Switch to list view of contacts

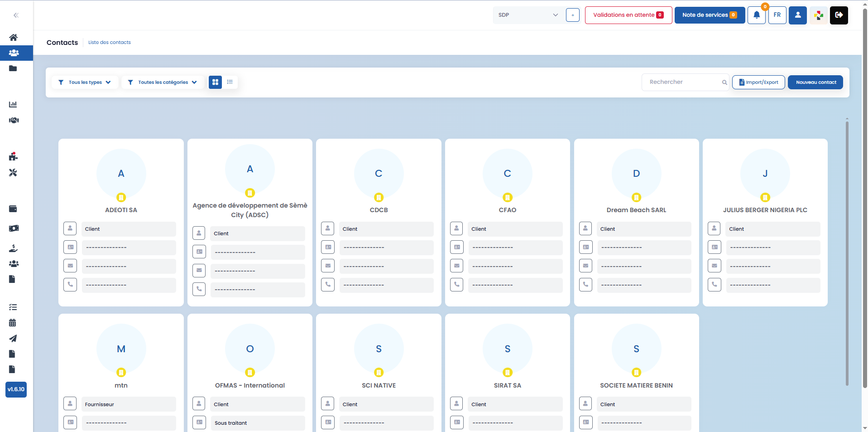pyautogui.click(x=230, y=82)
